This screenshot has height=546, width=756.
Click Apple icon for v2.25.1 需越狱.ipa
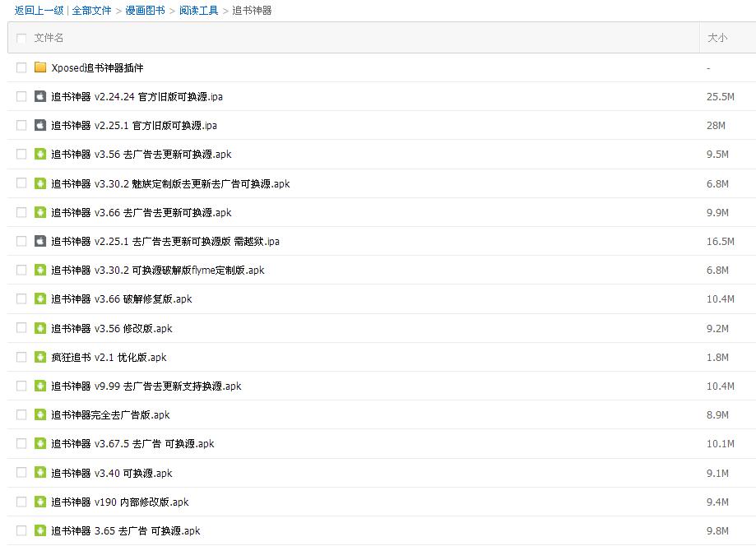click(x=40, y=241)
